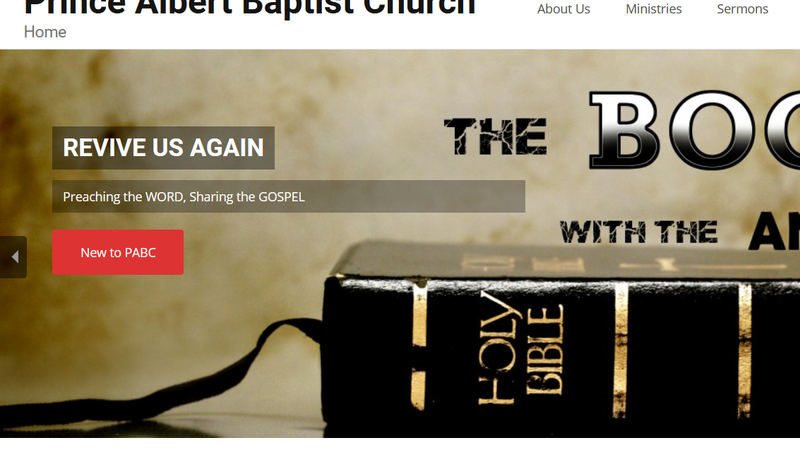Click the word GOSPEL in caption

(x=281, y=197)
